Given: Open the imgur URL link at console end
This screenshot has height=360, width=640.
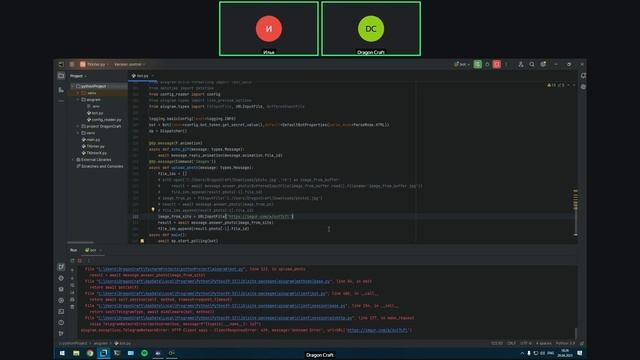Looking at the screenshot, I should click(378, 330).
